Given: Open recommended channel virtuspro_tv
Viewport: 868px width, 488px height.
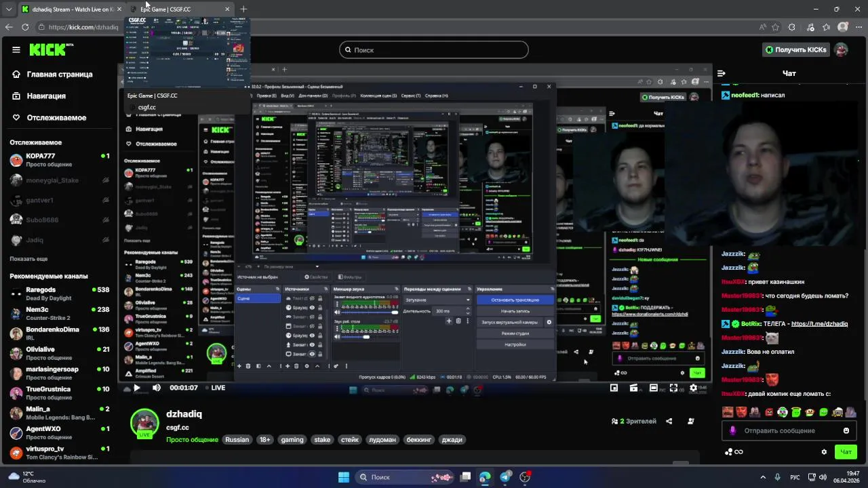Looking at the screenshot, I should pyautogui.click(x=60, y=453).
